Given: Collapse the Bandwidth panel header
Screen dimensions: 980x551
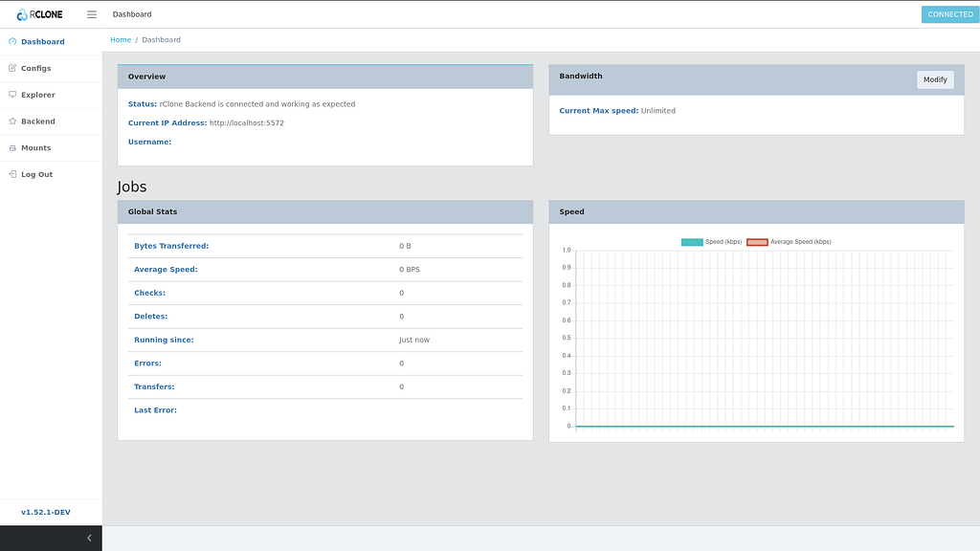Looking at the screenshot, I should pyautogui.click(x=582, y=76).
